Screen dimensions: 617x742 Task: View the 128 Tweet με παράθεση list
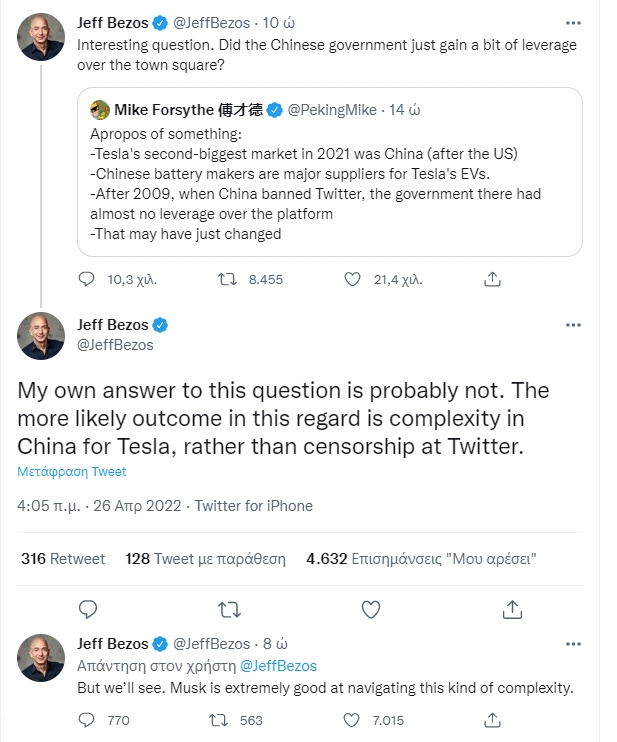[205, 558]
